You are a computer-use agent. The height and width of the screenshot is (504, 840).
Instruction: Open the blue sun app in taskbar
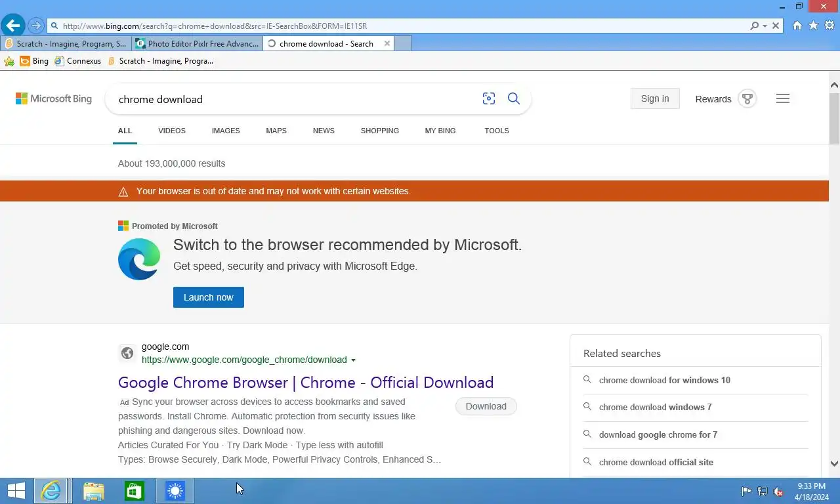click(175, 491)
